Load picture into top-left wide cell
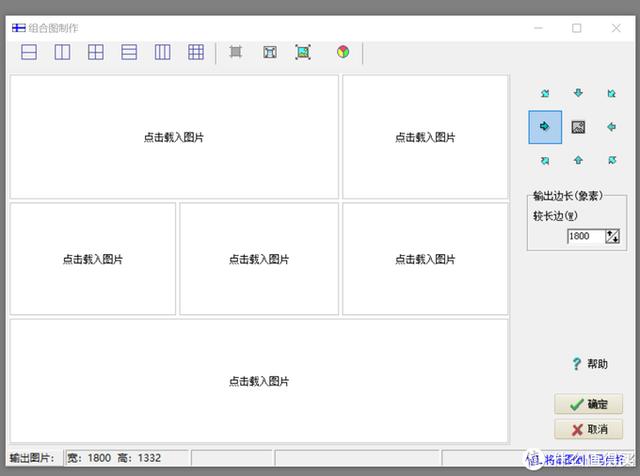This screenshot has width=640, height=476. coord(174,137)
